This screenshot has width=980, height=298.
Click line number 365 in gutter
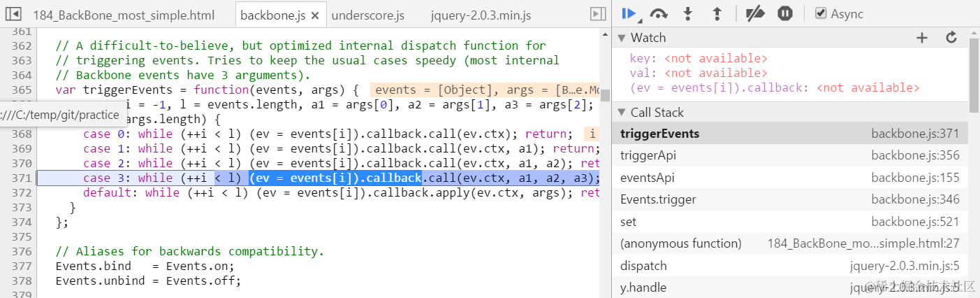(x=22, y=90)
